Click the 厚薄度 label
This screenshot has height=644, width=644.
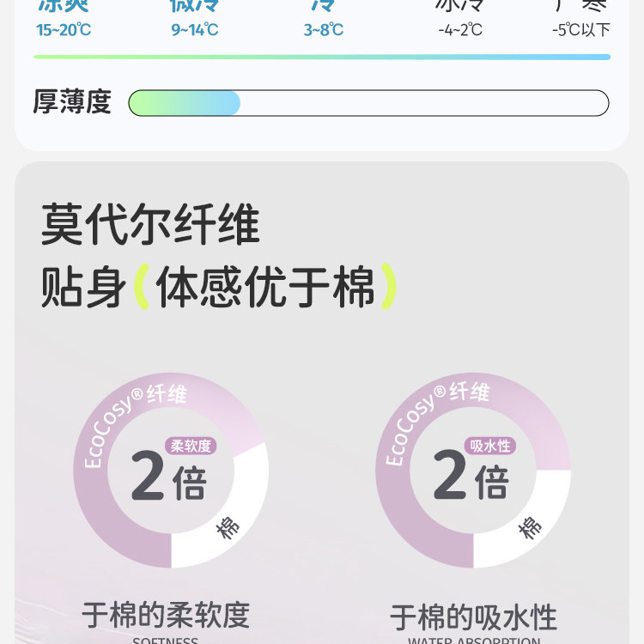pos(72,102)
